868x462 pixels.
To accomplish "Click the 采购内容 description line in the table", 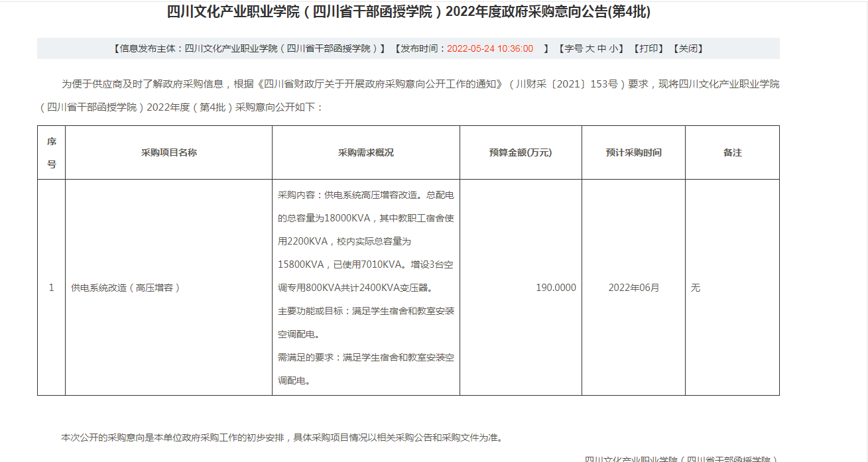I will click(365, 195).
